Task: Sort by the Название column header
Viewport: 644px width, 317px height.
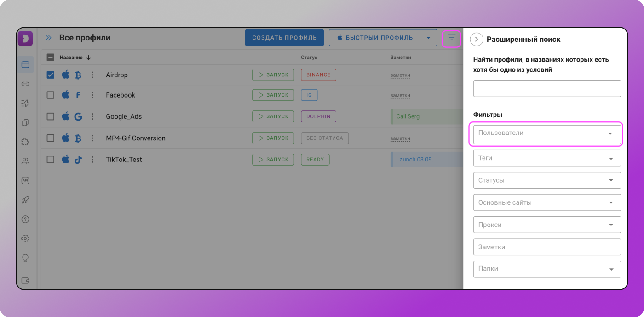Action: click(71, 58)
